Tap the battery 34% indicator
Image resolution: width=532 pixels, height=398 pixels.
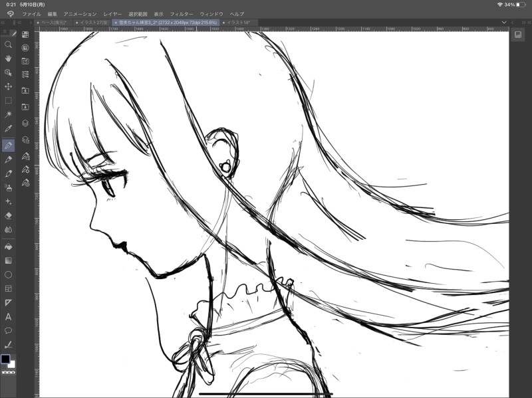[x=514, y=5]
